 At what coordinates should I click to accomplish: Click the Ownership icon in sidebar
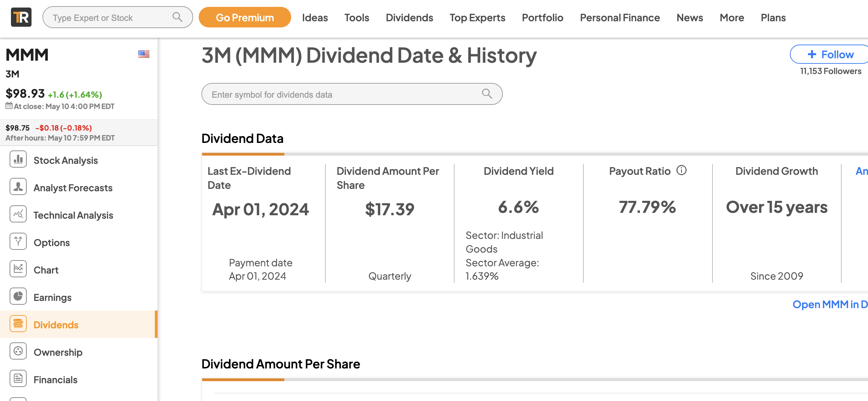18,351
